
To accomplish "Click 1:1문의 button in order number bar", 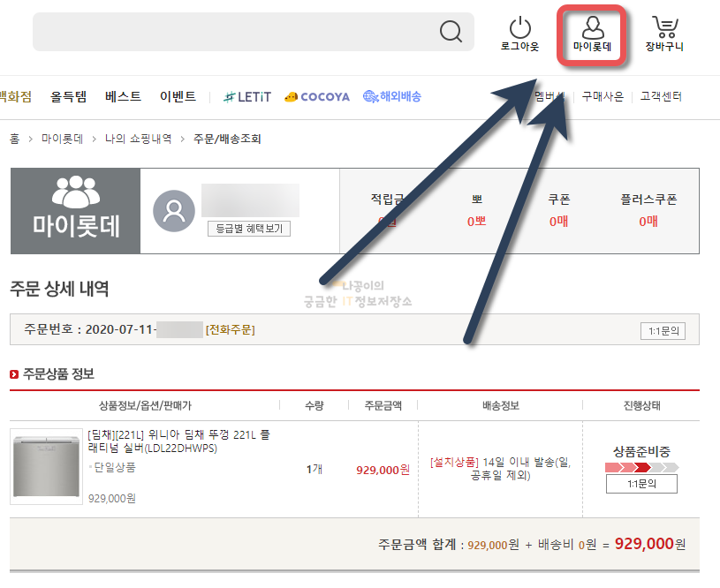I will point(663,330).
